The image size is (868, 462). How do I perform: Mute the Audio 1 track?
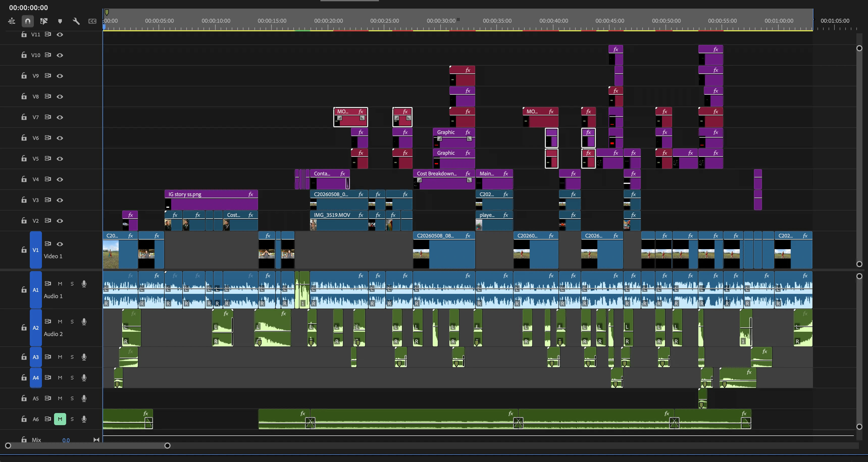[60, 284]
